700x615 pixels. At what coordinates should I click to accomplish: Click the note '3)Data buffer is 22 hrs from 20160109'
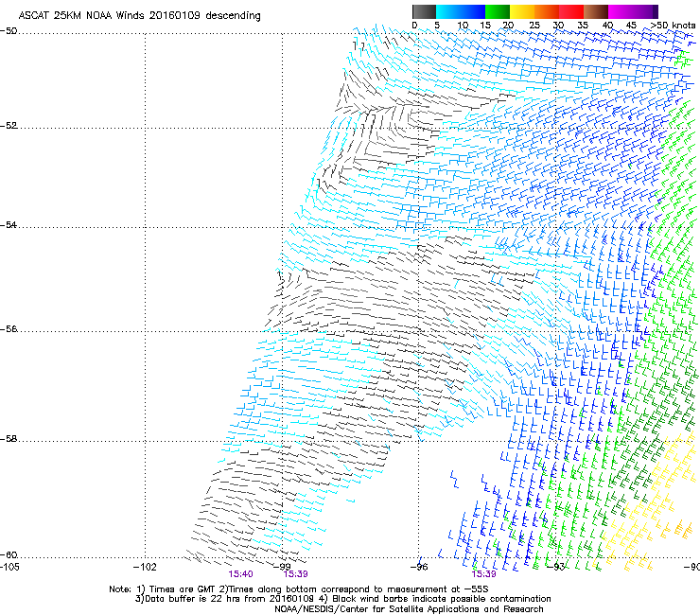(x=224, y=599)
